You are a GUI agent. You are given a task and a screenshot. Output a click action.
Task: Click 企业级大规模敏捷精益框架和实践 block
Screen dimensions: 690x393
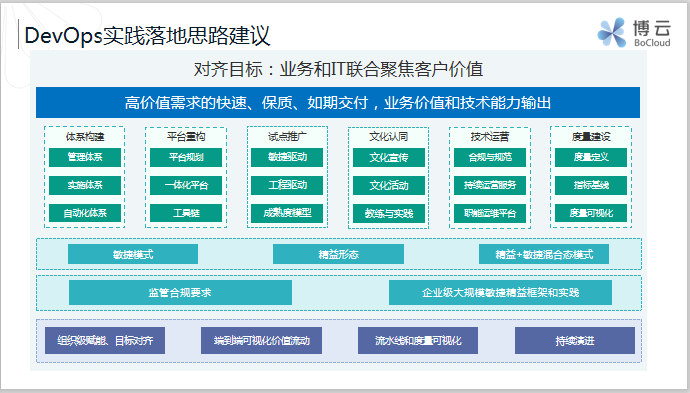[x=500, y=293]
